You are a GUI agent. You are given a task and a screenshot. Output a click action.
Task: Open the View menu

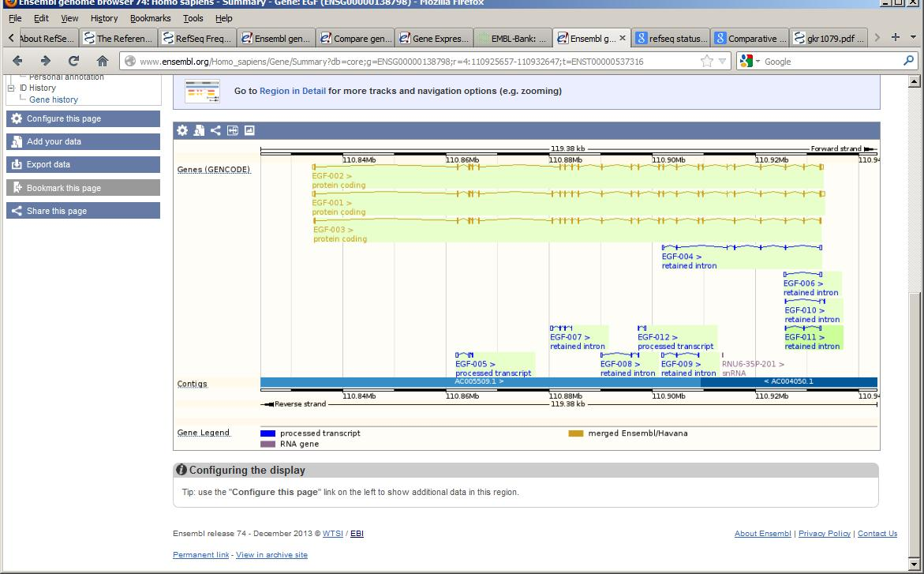(x=69, y=18)
